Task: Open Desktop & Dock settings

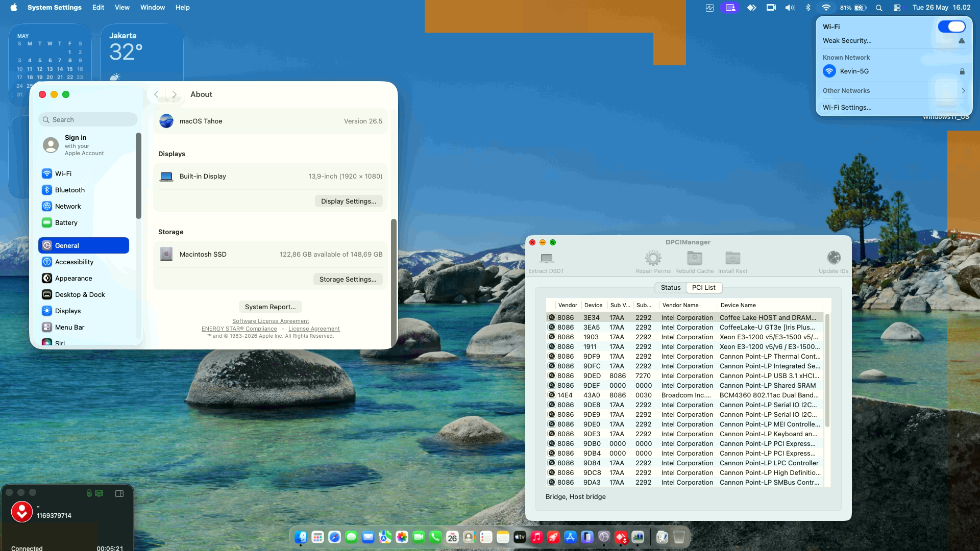Action: tap(84, 294)
